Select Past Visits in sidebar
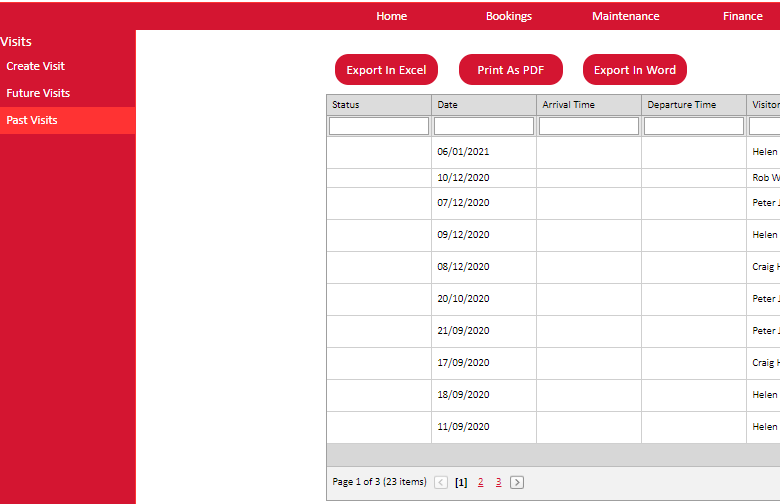Viewport: 780px width, 504px height. tap(32, 120)
